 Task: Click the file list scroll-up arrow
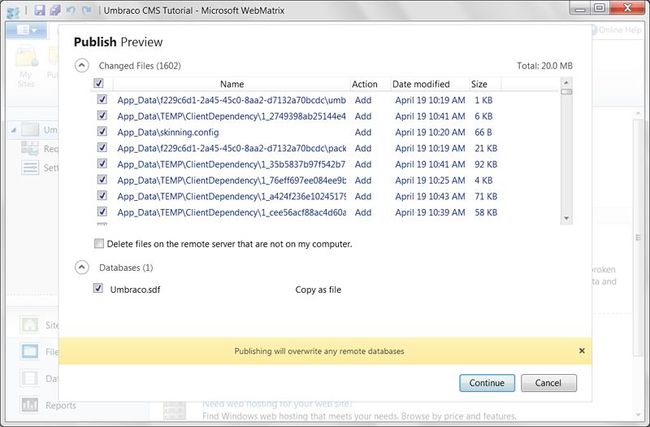point(566,82)
